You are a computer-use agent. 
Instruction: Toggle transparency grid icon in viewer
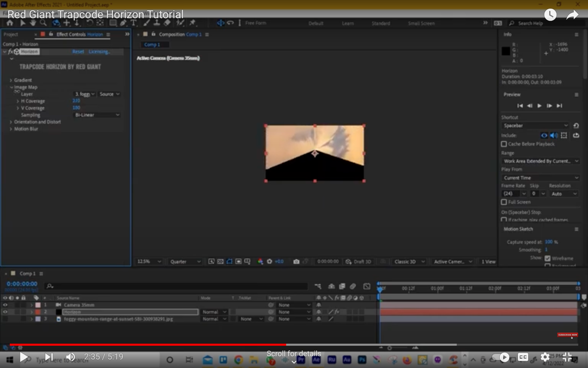[x=220, y=261]
